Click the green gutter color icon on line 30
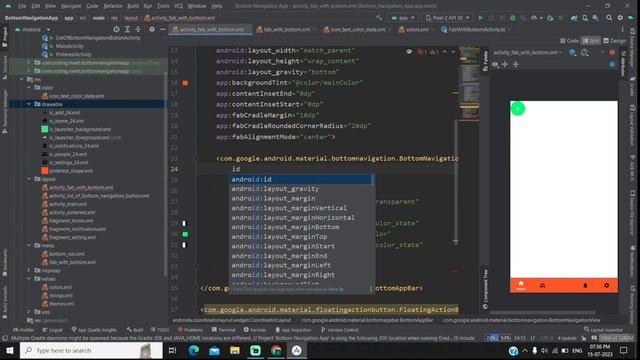The image size is (640, 360). point(185,234)
